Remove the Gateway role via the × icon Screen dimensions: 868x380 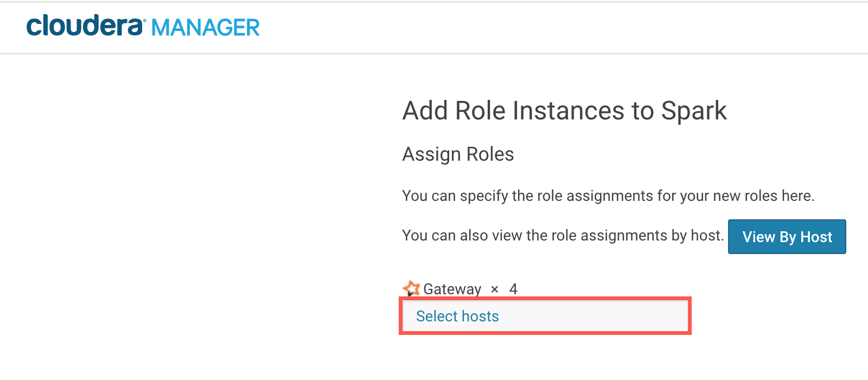(x=494, y=289)
